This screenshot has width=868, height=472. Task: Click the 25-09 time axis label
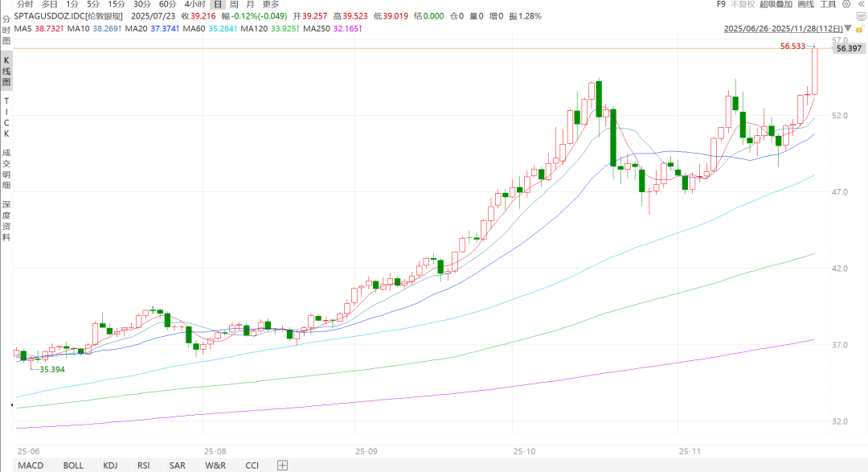(366, 452)
